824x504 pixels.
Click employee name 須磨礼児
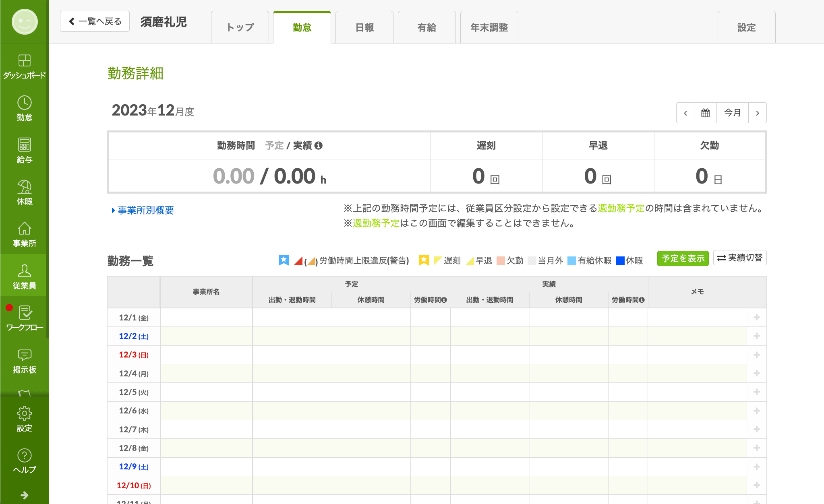click(164, 22)
